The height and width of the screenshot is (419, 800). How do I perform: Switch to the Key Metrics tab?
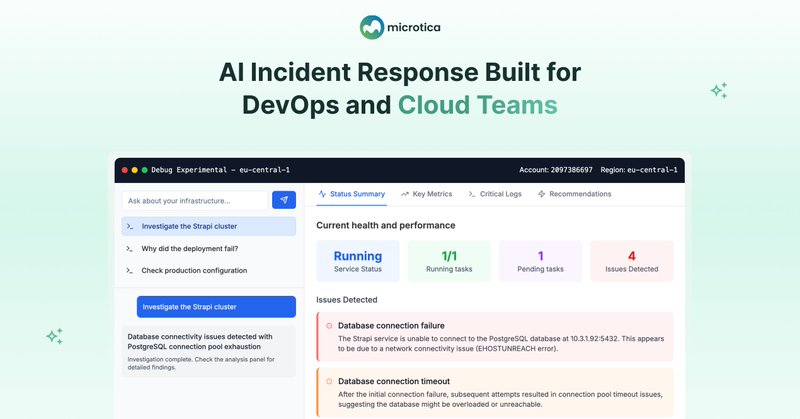click(x=427, y=194)
